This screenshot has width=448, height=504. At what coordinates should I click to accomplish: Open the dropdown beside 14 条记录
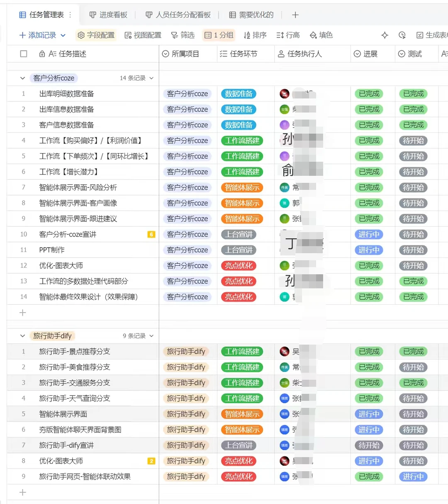(x=151, y=78)
